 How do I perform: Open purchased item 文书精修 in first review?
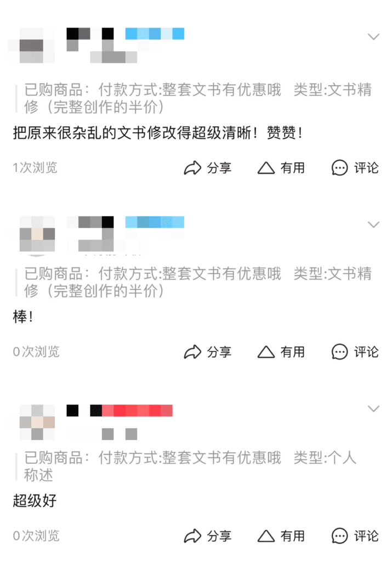(x=198, y=98)
